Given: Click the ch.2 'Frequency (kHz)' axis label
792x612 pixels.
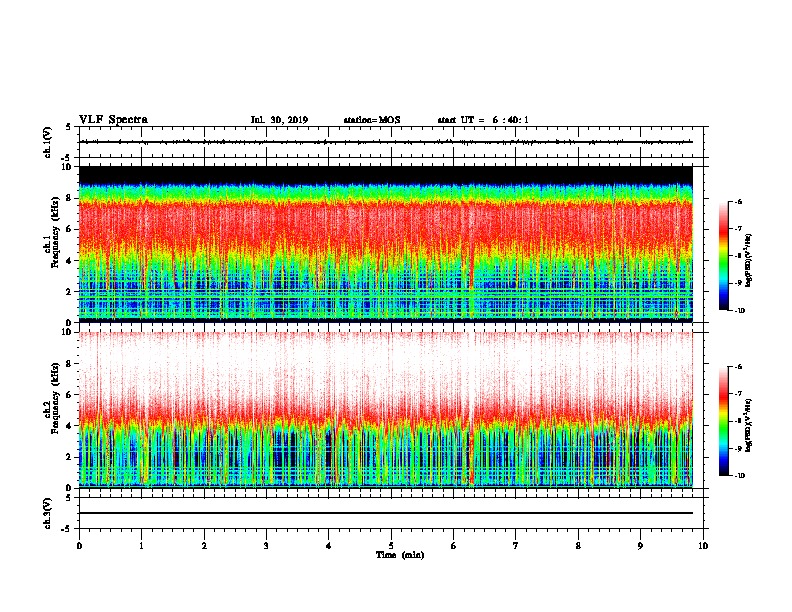Looking at the screenshot, I should pos(55,398).
